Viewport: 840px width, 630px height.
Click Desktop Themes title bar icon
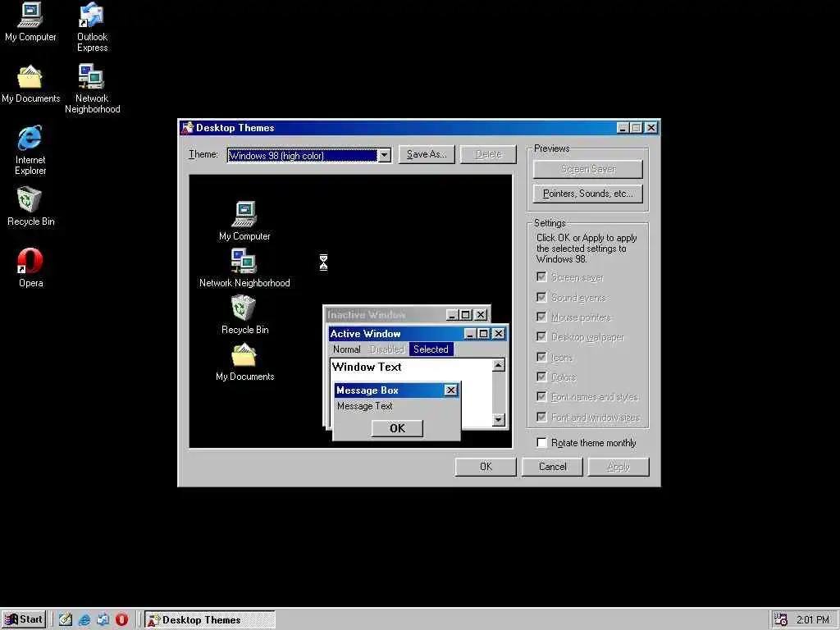pyautogui.click(x=187, y=127)
